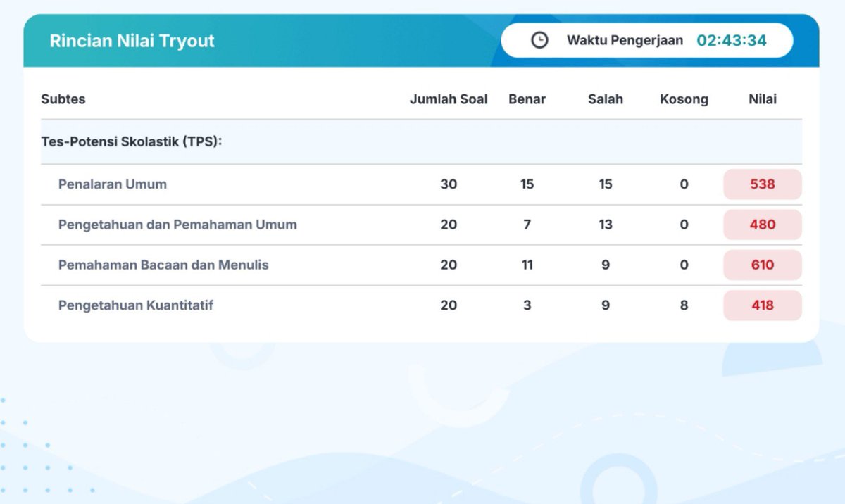Click Benar value 15 for Penalaran Umum
Screen dimensions: 845x504
[x=527, y=184]
